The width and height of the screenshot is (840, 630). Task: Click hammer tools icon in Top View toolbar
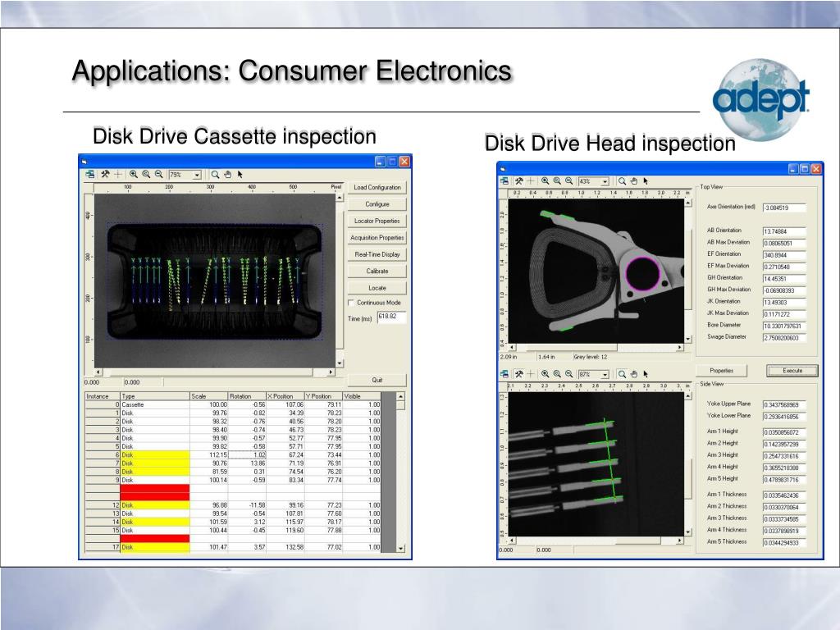(x=518, y=181)
